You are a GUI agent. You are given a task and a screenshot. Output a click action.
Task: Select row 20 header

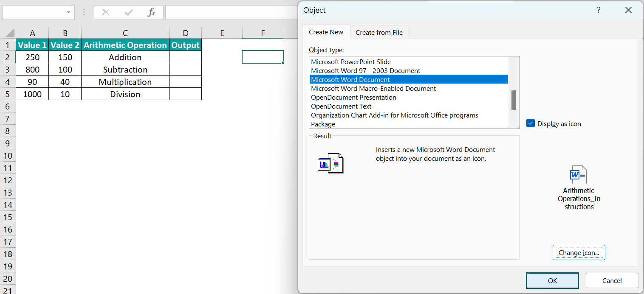(x=8, y=279)
